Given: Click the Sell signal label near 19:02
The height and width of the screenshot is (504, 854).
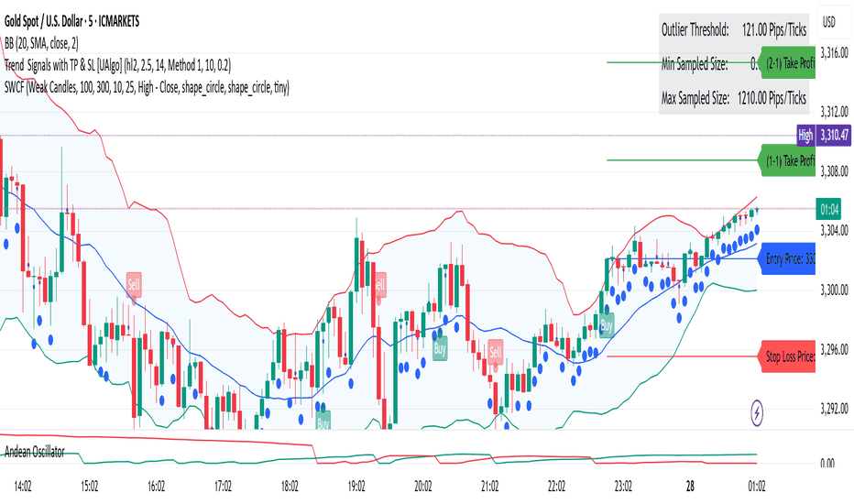Looking at the screenshot, I should tap(379, 284).
